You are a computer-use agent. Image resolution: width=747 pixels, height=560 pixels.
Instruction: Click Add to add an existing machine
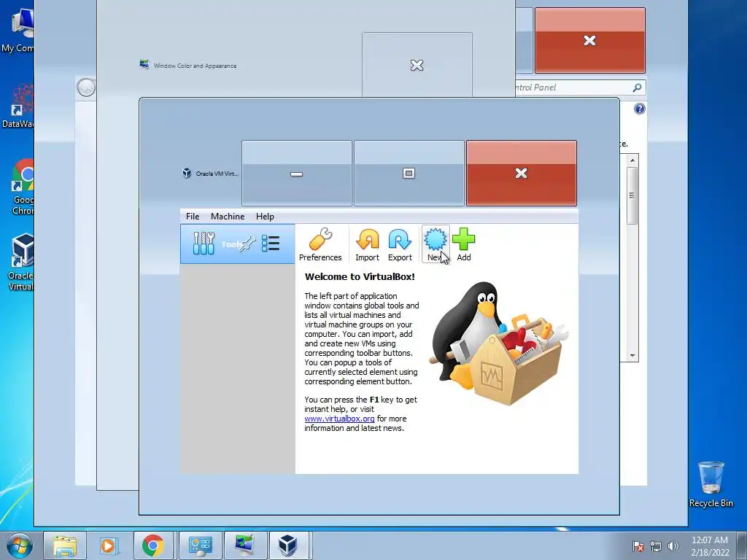click(x=463, y=244)
